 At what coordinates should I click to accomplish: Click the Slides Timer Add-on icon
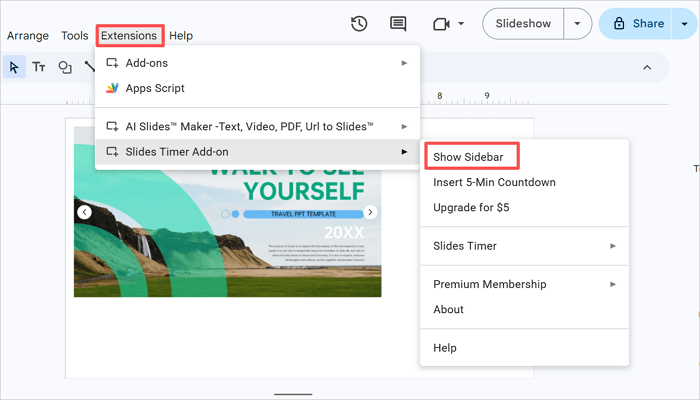pyautogui.click(x=112, y=152)
